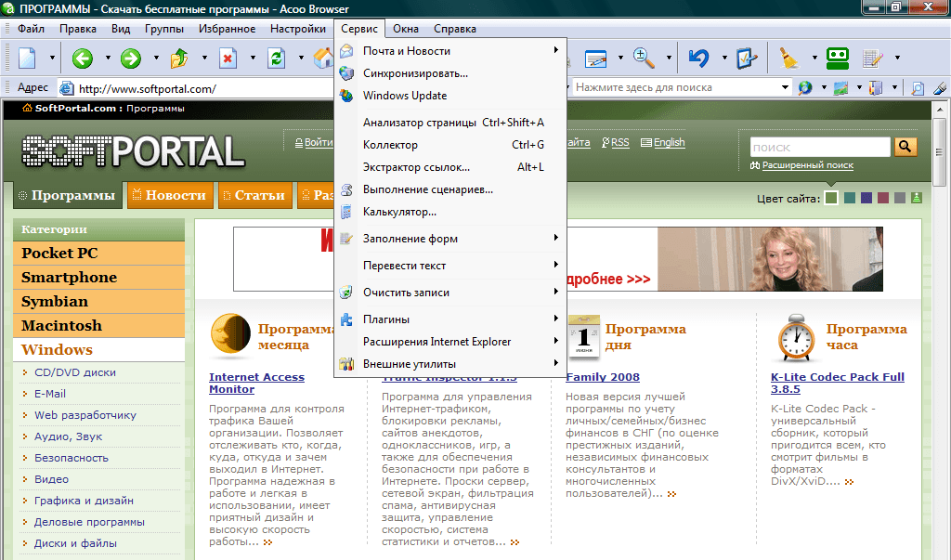
Task: Select Выполнение сценариев... menu entry
Action: tap(450, 189)
